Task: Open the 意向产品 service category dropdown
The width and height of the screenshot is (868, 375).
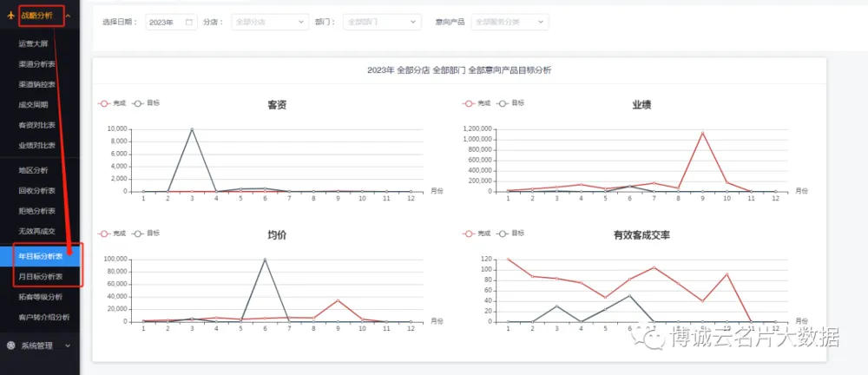Action: coord(509,22)
